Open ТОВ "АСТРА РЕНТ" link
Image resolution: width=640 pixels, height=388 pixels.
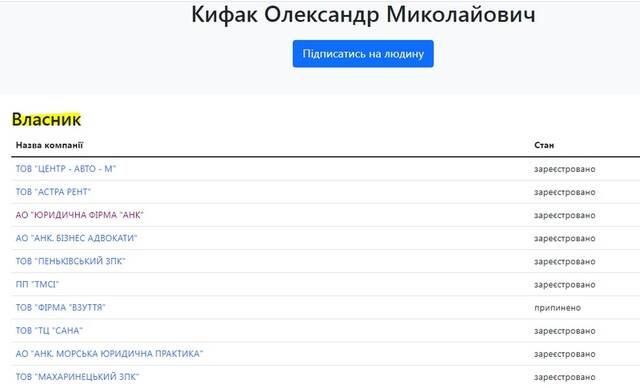[x=53, y=192]
